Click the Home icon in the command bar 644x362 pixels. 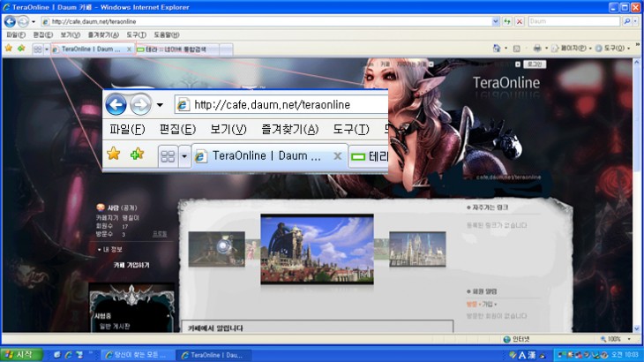click(x=497, y=49)
